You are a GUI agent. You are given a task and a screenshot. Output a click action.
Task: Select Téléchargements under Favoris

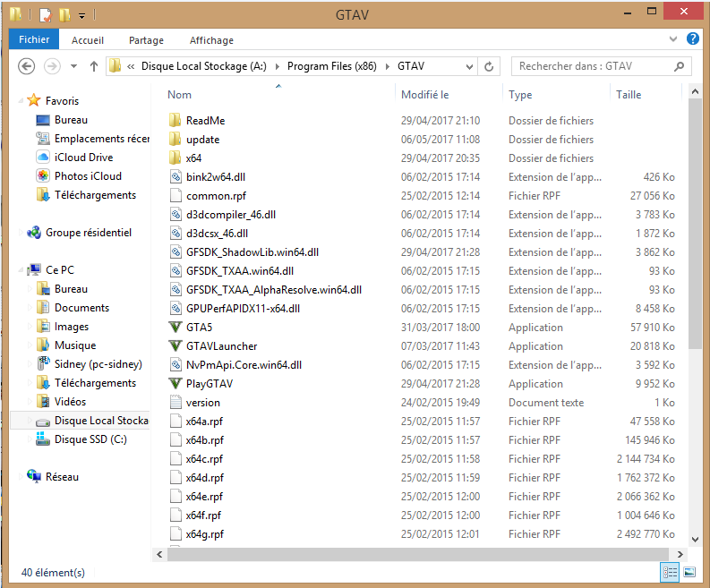tap(95, 195)
